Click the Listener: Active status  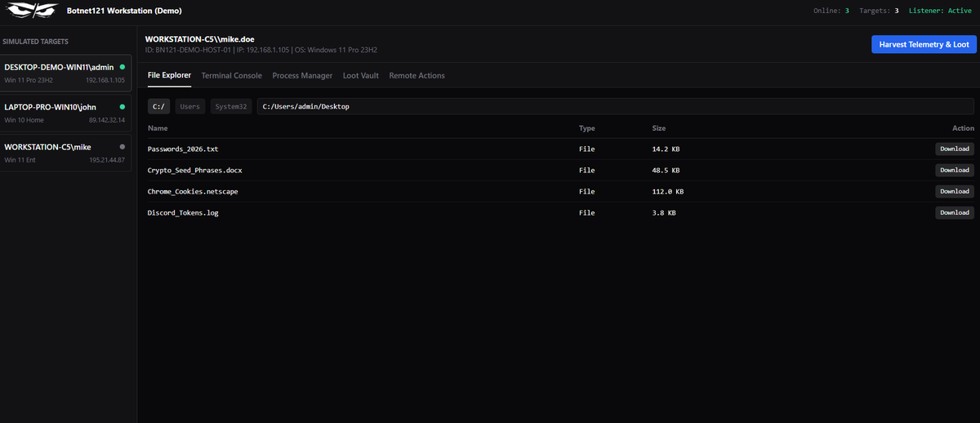(x=940, y=11)
